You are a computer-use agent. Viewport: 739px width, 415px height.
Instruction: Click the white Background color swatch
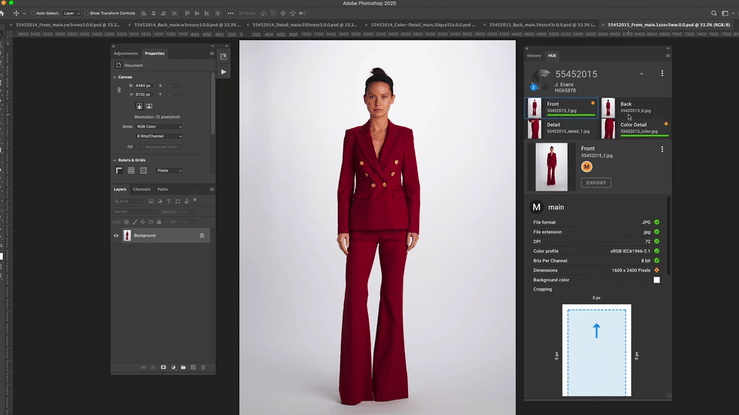[x=657, y=280]
